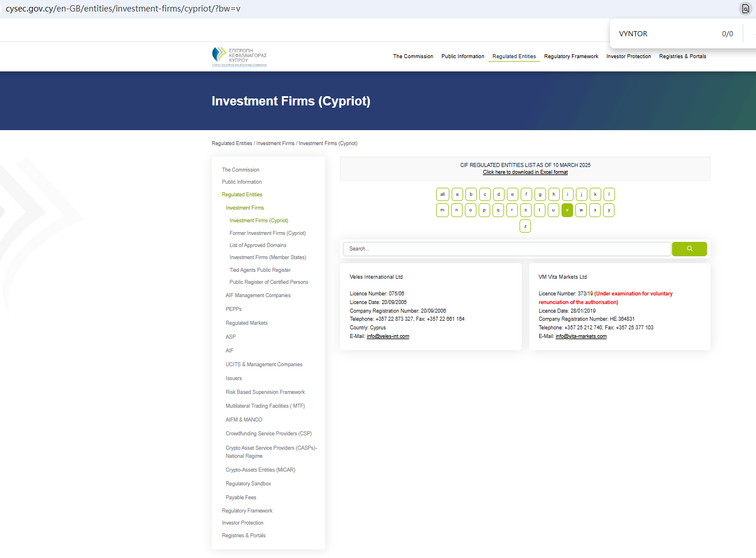The height and width of the screenshot is (558, 756).
Task: Click the browser page search icon
Action: tap(745, 9)
